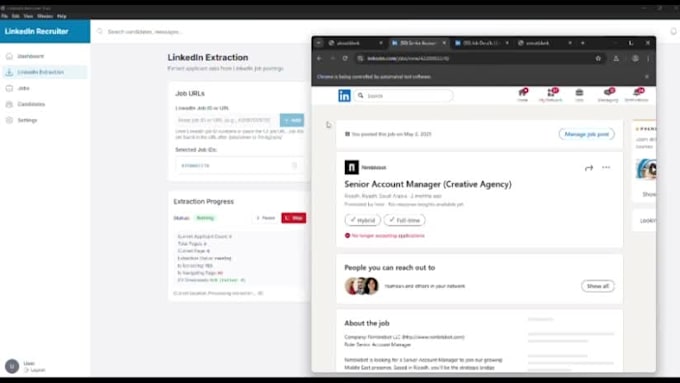Open a new Chrome tab with plus button
This screenshot has height=383, width=680.
click(x=582, y=43)
